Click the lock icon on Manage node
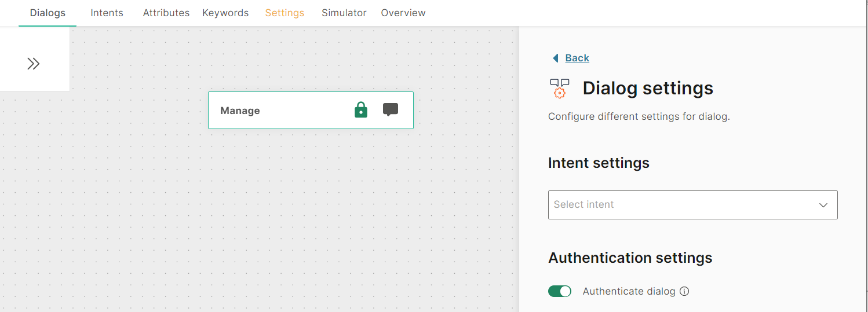868x312 pixels. click(361, 110)
